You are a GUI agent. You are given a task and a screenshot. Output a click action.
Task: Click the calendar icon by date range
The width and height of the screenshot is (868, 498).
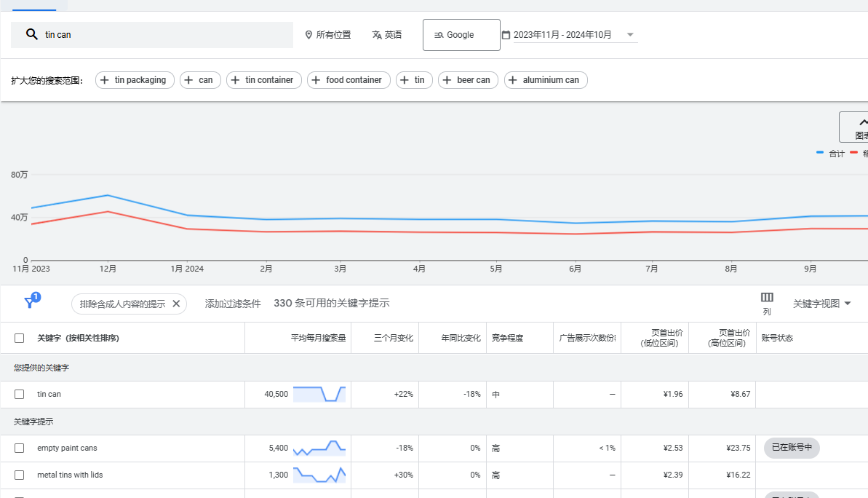click(506, 35)
